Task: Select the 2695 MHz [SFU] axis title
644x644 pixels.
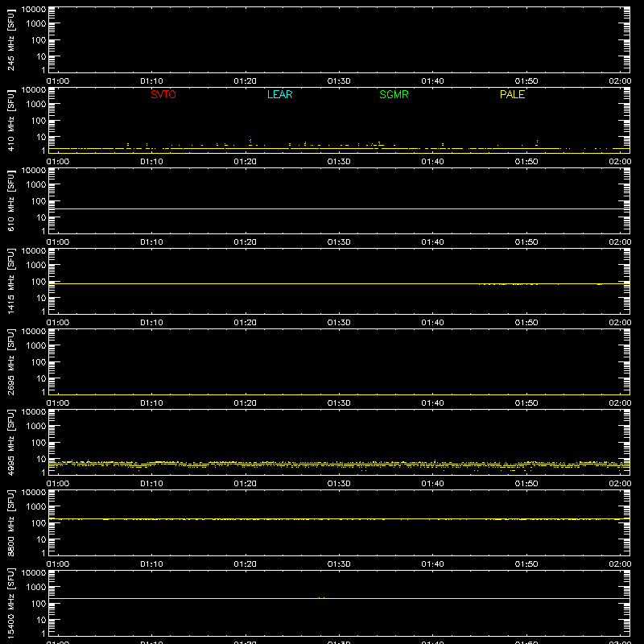Action: coord(10,361)
